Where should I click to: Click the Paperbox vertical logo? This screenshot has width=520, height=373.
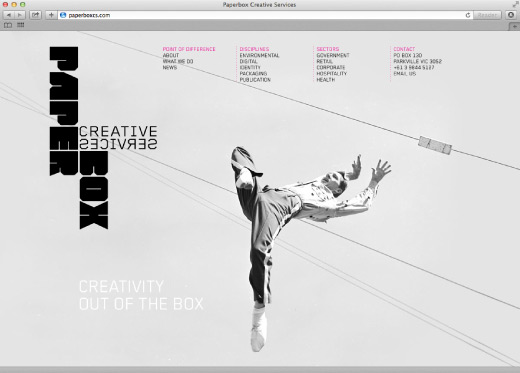point(64,111)
